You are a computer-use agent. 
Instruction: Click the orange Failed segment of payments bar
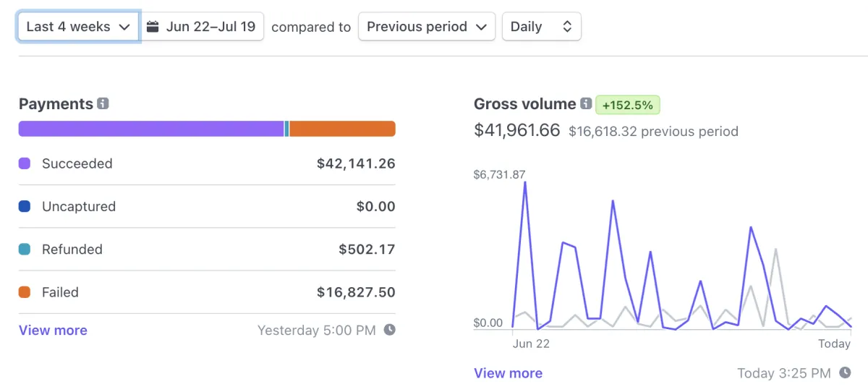click(342, 129)
